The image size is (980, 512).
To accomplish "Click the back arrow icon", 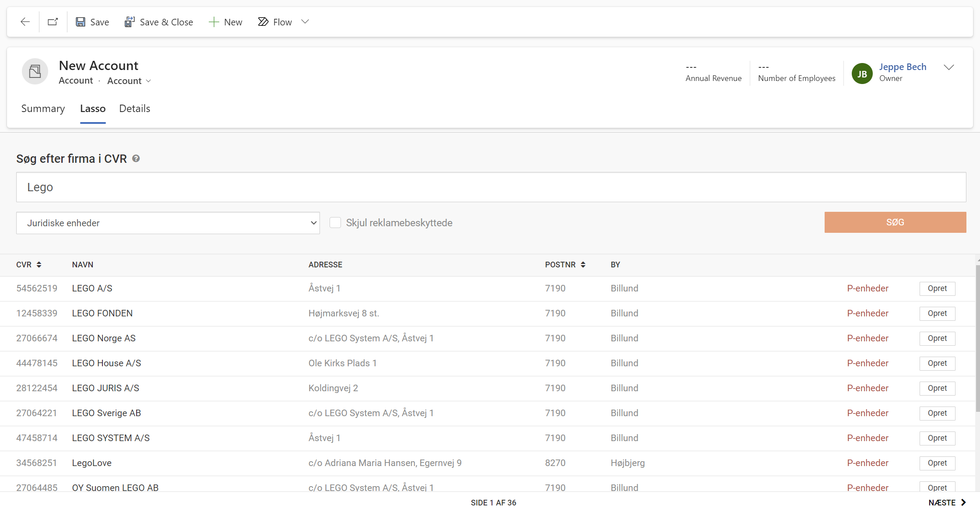I will click(x=25, y=22).
